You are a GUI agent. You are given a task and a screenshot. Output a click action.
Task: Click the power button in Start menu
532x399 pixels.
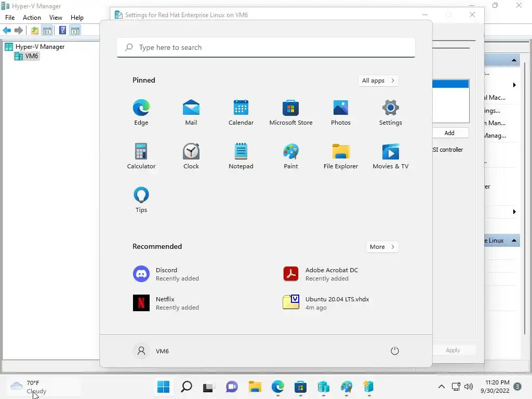pyautogui.click(x=395, y=351)
